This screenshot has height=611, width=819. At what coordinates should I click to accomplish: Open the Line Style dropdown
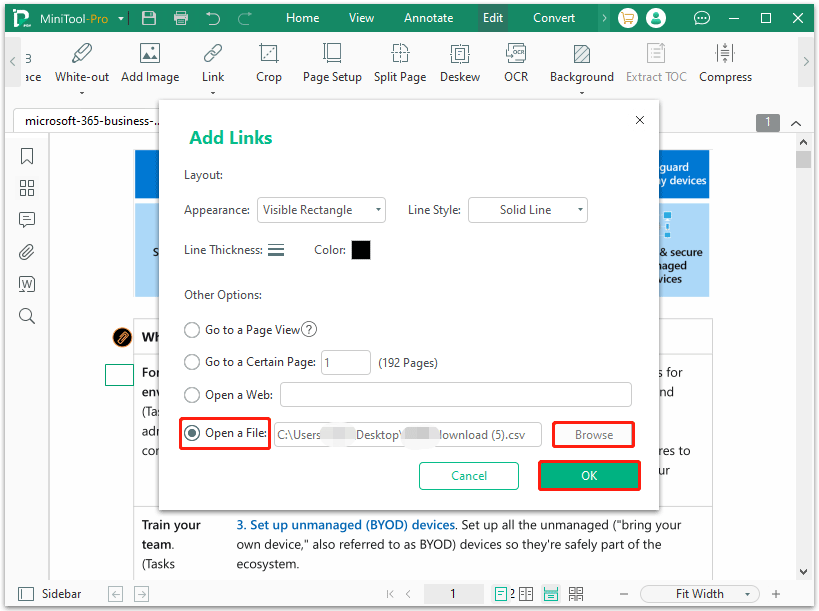point(528,210)
